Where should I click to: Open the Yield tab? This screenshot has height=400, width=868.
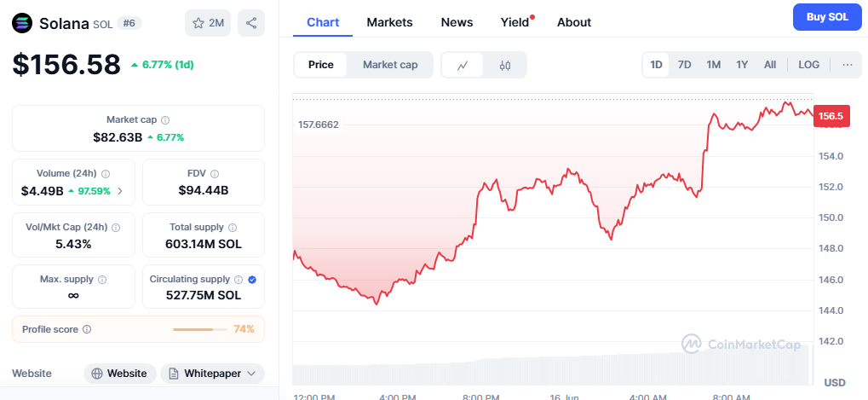pyautogui.click(x=515, y=22)
